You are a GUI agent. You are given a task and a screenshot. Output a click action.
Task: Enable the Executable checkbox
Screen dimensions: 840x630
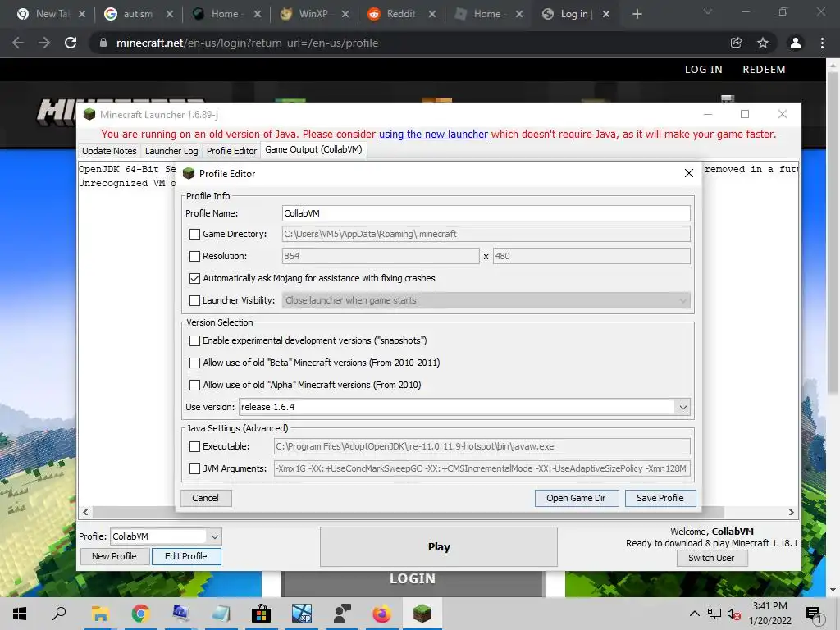tap(195, 446)
